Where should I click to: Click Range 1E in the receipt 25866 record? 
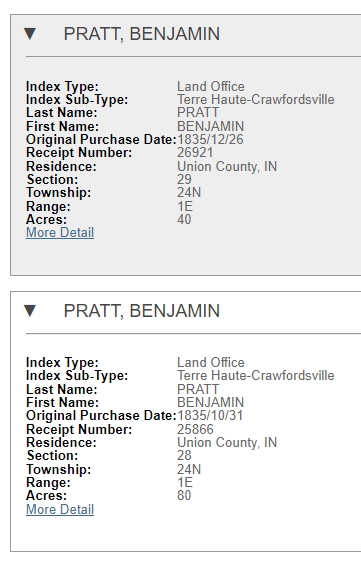pyautogui.click(x=185, y=482)
